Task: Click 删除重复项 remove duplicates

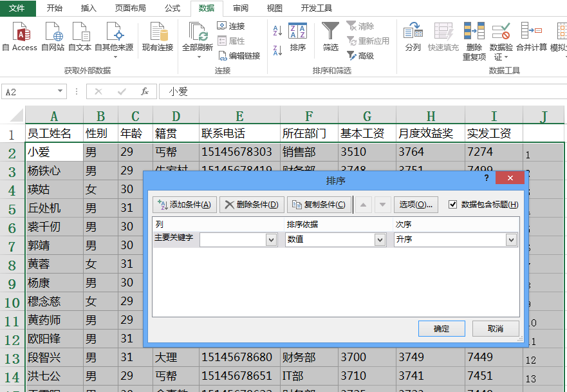Action: point(474,41)
